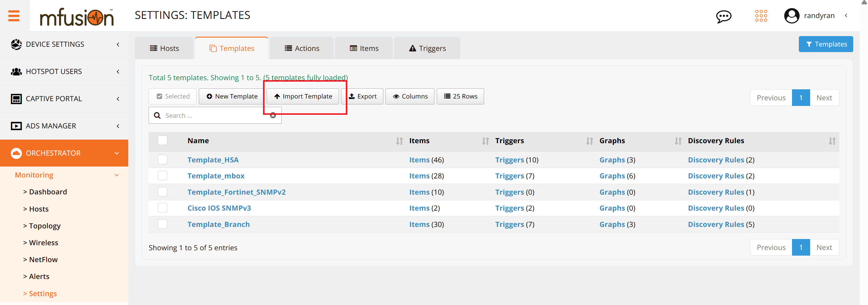Collapse the Monitoring submenu chevron
Screen dimensions: 868x305
(117, 175)
